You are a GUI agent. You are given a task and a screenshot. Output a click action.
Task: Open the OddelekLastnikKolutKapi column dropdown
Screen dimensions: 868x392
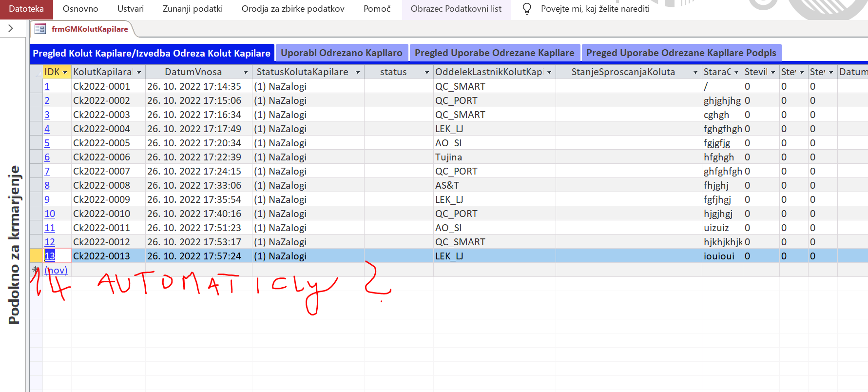(x=549, y=72)
